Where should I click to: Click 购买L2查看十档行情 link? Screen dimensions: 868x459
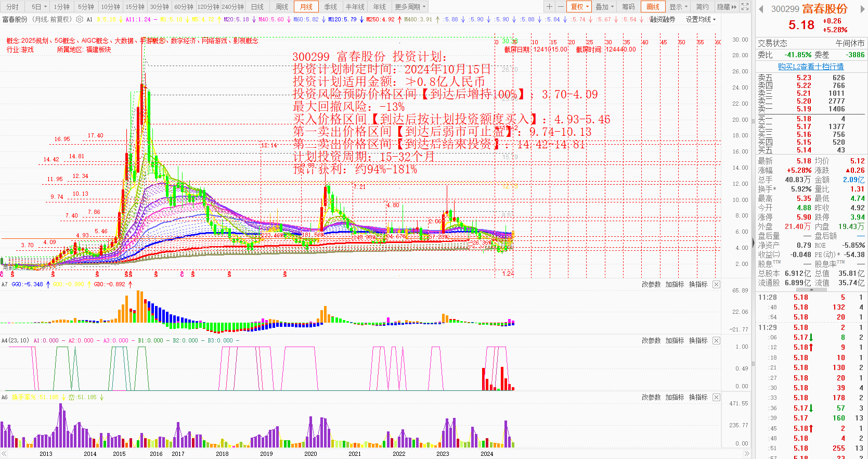point(811,67)
